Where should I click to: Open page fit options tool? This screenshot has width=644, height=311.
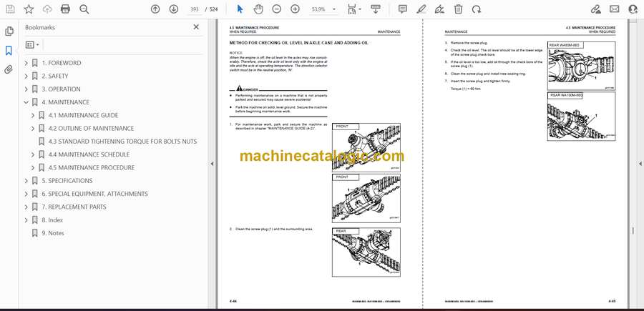[x=353, y=9]
